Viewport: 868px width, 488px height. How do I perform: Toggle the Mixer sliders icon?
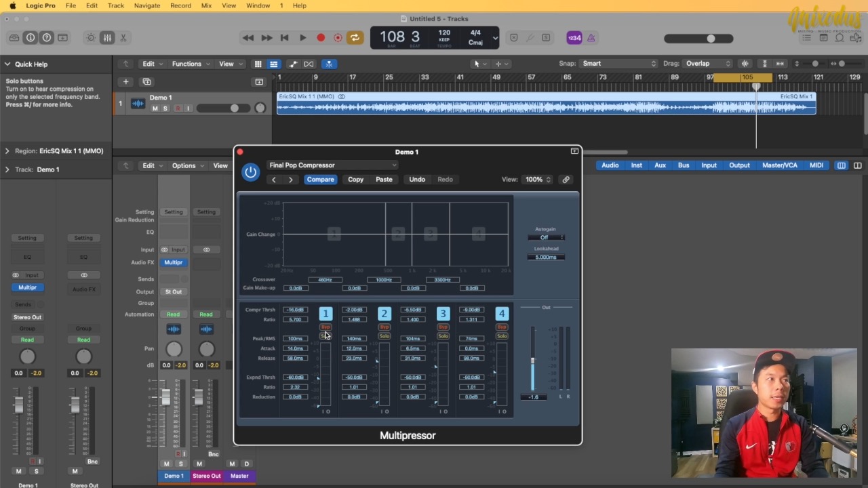pyautogui.click(x=107, y=38)
